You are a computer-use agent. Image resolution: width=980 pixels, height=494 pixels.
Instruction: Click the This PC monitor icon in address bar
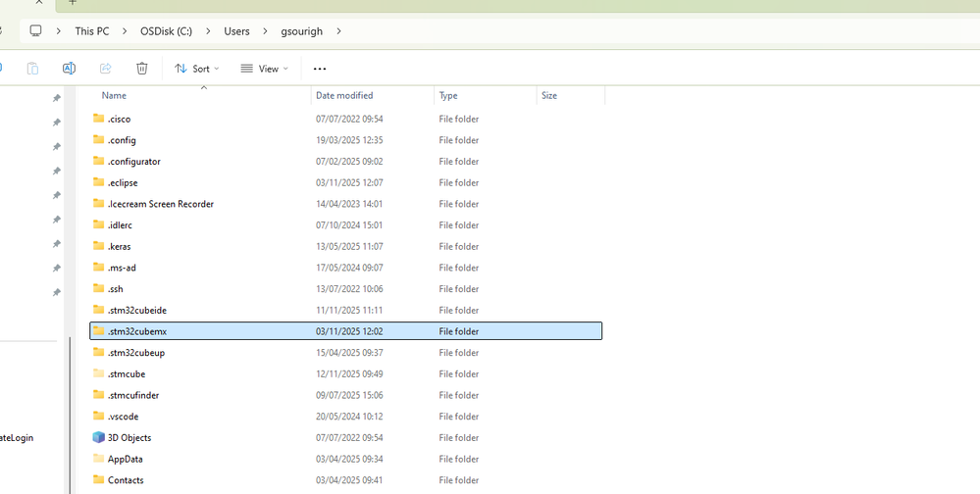(35, 30)
